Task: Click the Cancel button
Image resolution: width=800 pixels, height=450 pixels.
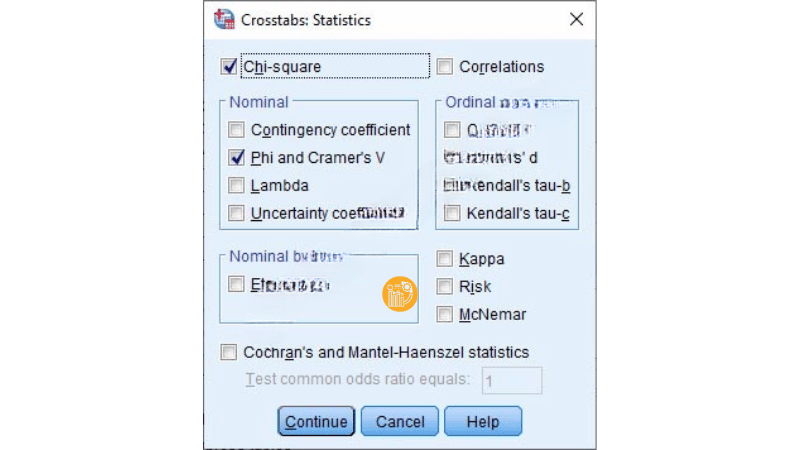Action: pyautogui.click(x=399, y=421)
